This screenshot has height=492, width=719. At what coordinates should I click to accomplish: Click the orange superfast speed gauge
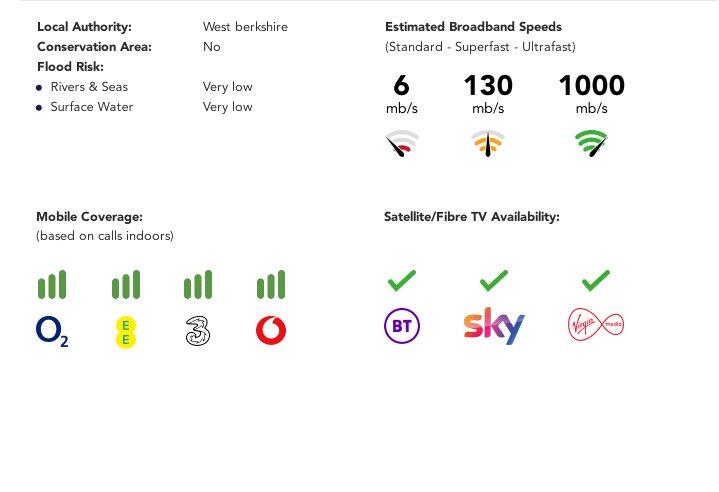click(488, 145)
